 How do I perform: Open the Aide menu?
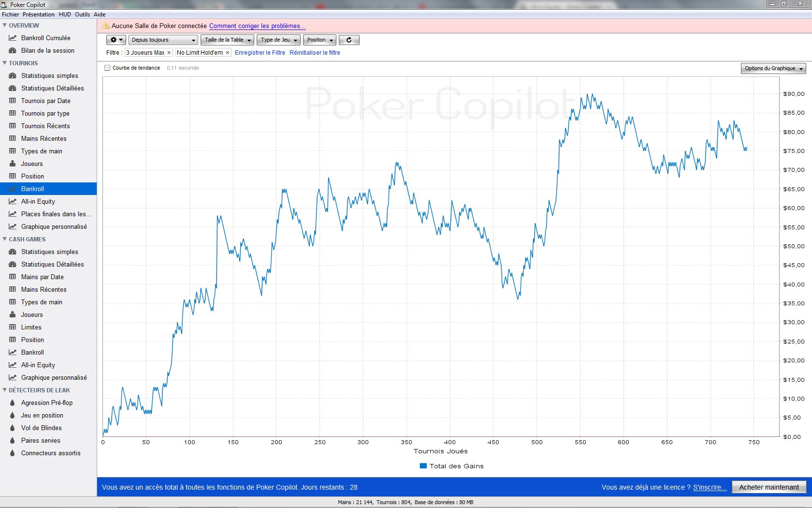click(100, 15)
